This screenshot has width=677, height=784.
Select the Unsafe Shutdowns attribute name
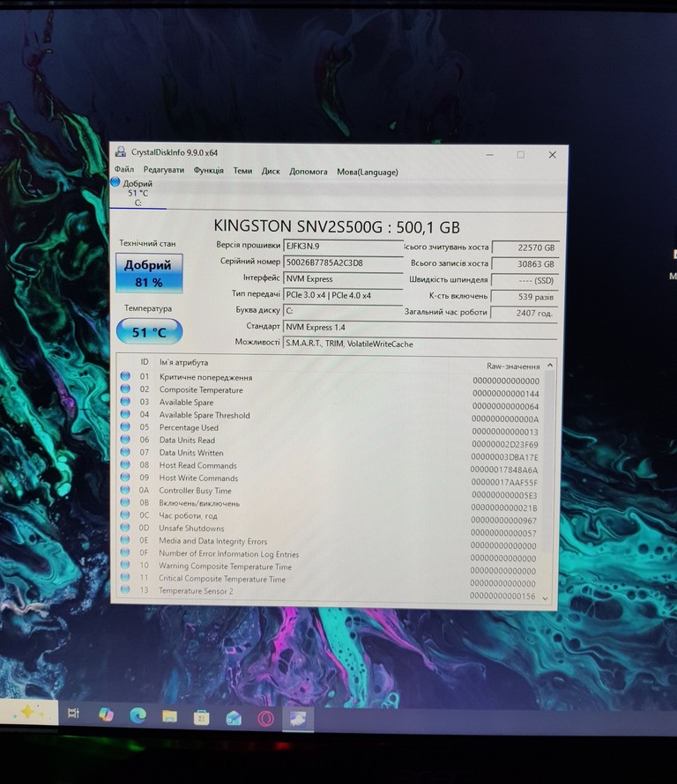191,529
